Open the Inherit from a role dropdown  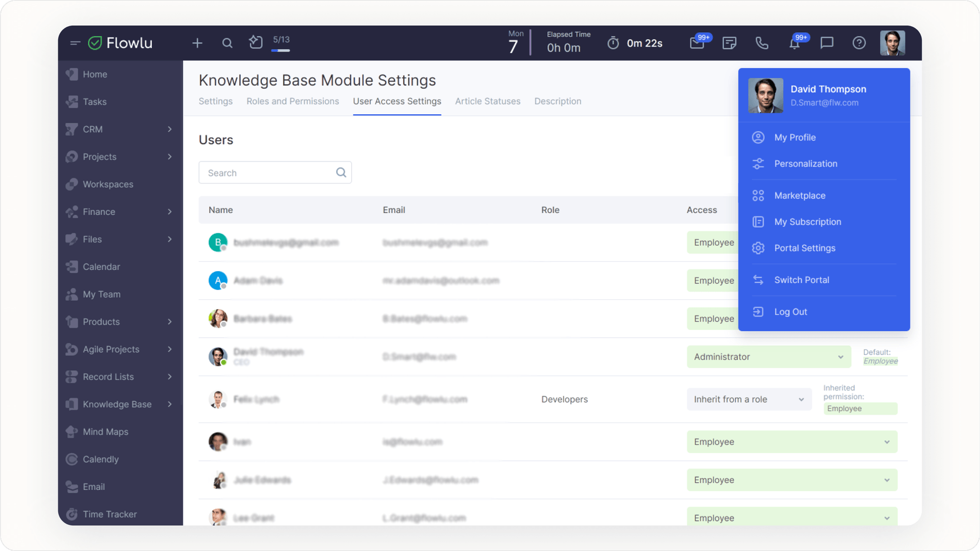(x=748, y=399)
